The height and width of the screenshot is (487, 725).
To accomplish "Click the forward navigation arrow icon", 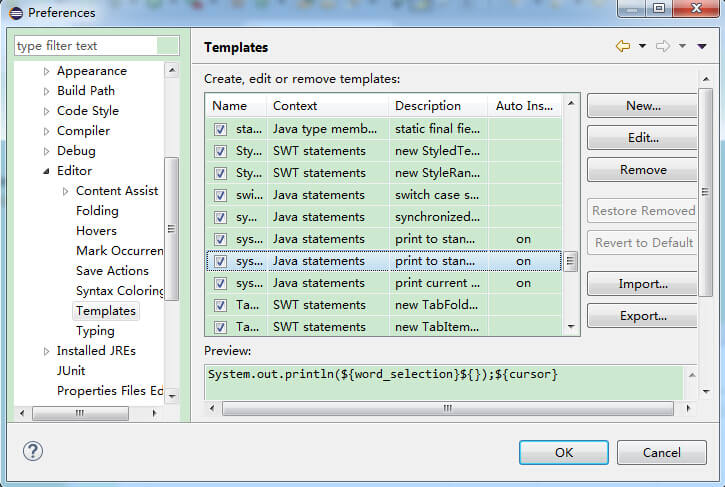I will click(662, 47).
